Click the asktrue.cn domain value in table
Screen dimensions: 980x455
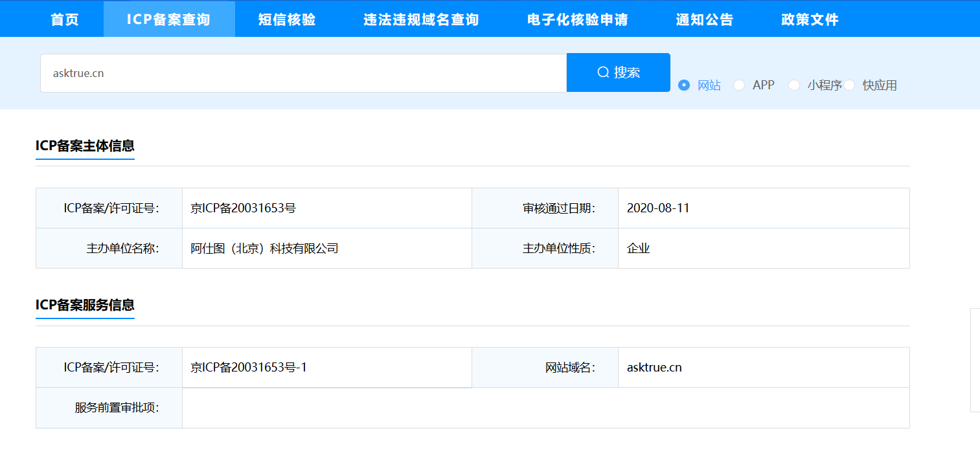point(654,368)
